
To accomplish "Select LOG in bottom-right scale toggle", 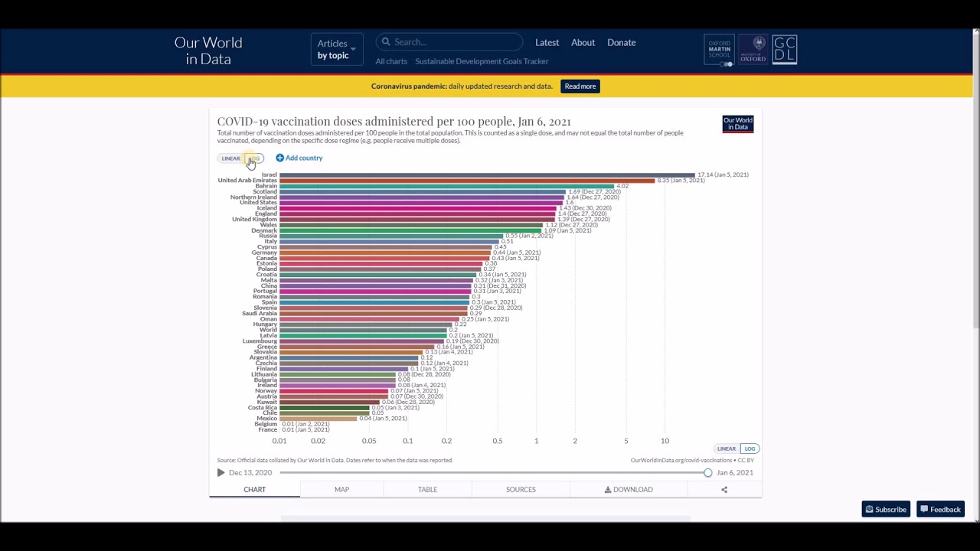I will [x=750, y=448].
